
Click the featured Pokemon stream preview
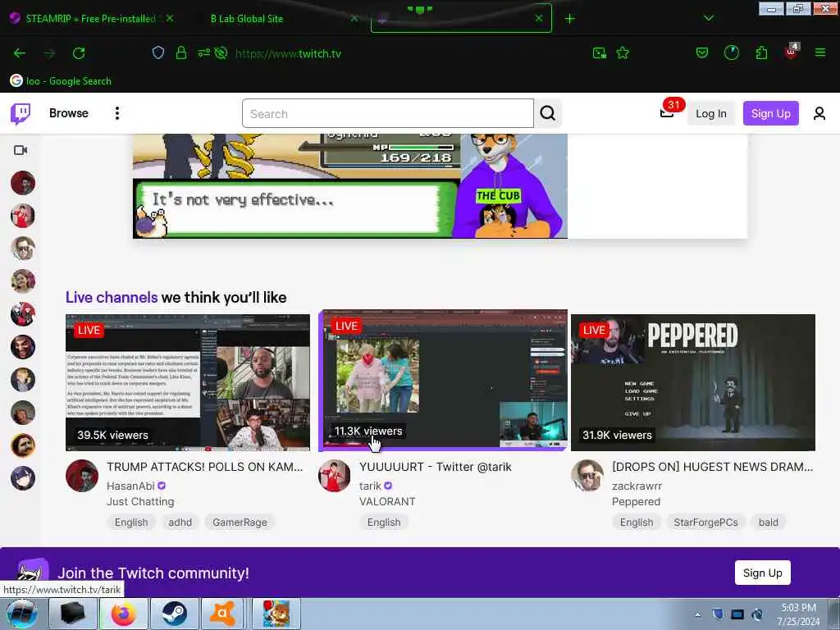[x=349, y=185]
